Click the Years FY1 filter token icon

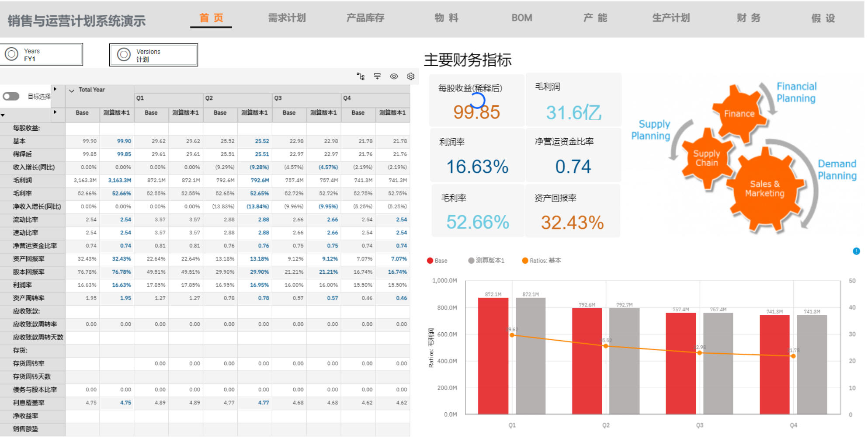point(12,53)
